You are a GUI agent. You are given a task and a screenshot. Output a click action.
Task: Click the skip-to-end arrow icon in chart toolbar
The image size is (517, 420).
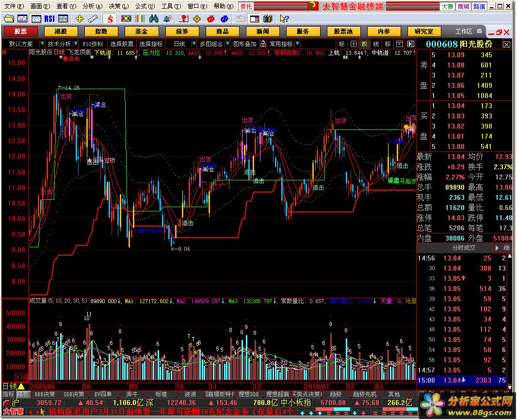pos(411,44)
